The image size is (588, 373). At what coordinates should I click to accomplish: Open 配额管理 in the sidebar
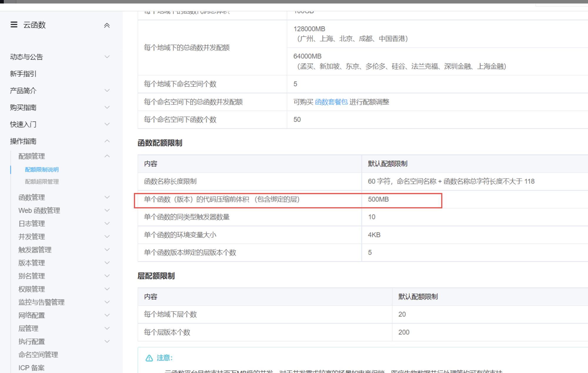tap(32, 156)
